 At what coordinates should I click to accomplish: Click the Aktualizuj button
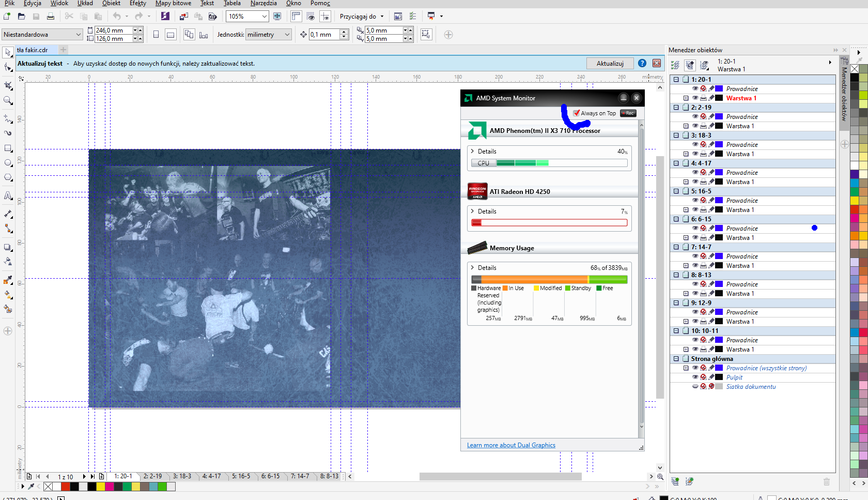610,64
